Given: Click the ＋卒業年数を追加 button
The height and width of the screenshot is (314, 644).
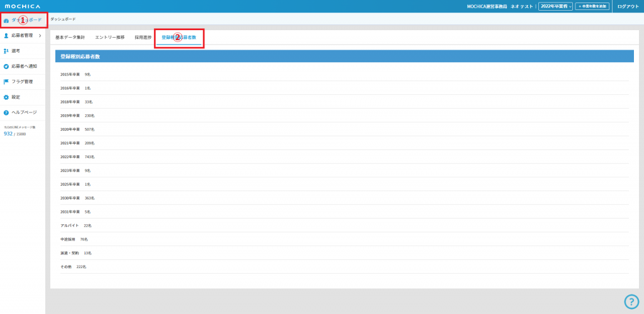Looking at the screenshot, I should pos(592,6).
